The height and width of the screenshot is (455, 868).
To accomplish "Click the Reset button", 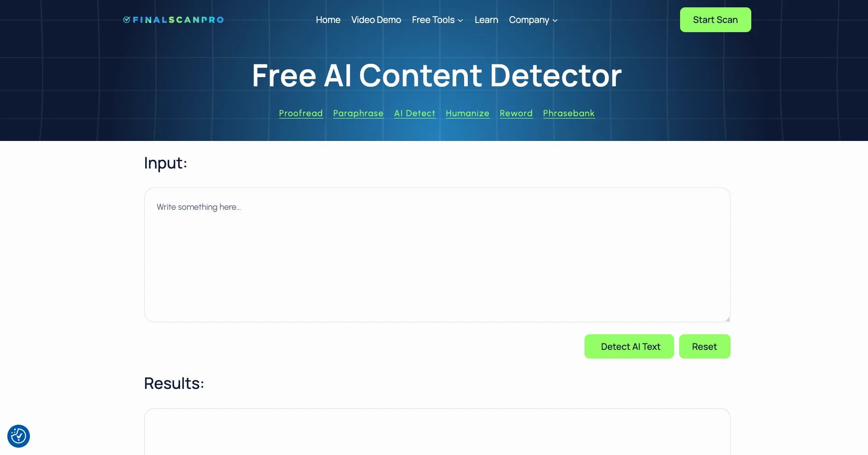I will point(705,347).
